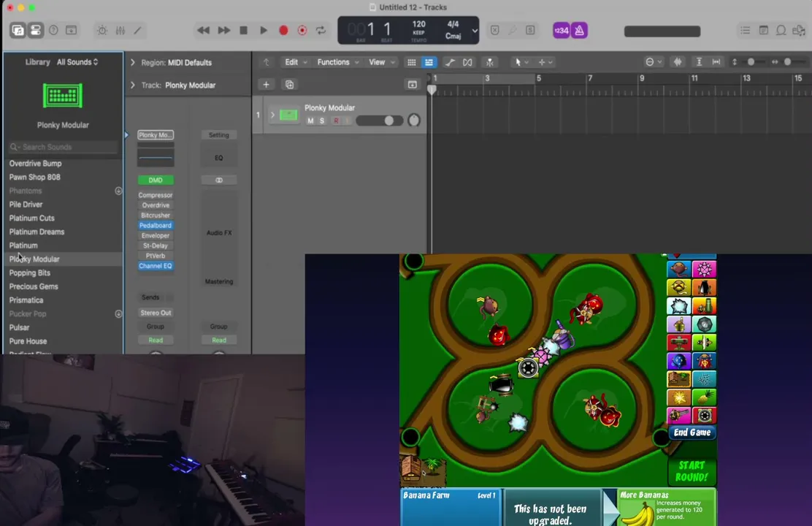Expand the Track Plonky Modular inspector section

[133, 85]
